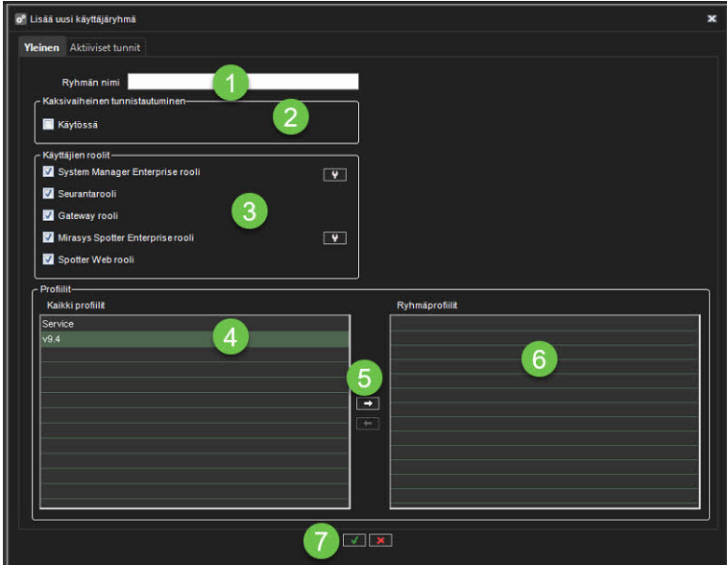Disable the Gateway rooli checkbox
Screen dimensions: 728x565
point(48,215)
